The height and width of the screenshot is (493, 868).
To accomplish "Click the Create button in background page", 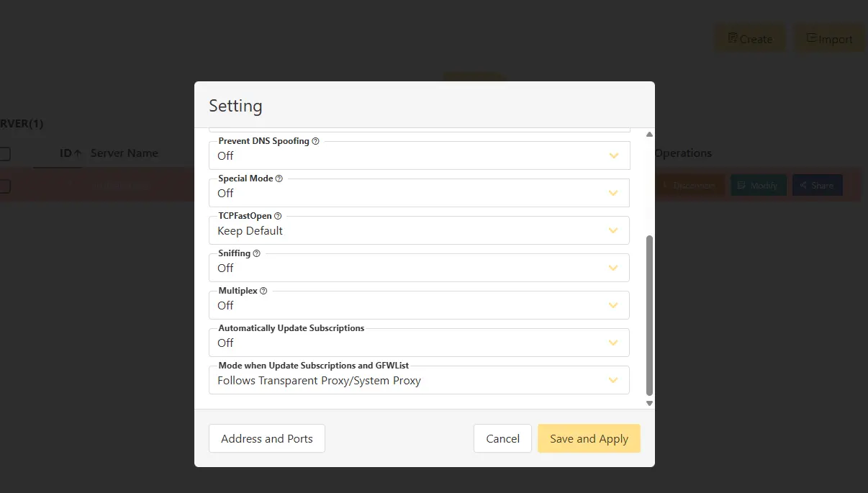I will [750, 39].
